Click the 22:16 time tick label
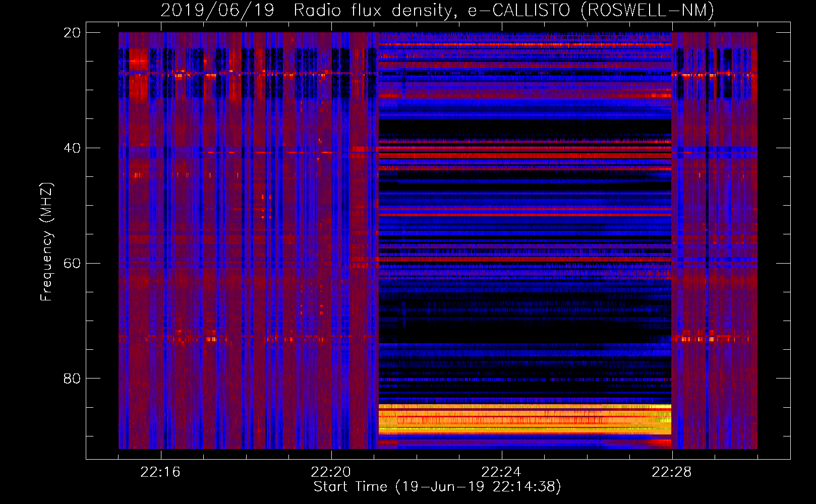The height and width of the screenshot is (504, 816). [160, 472]
